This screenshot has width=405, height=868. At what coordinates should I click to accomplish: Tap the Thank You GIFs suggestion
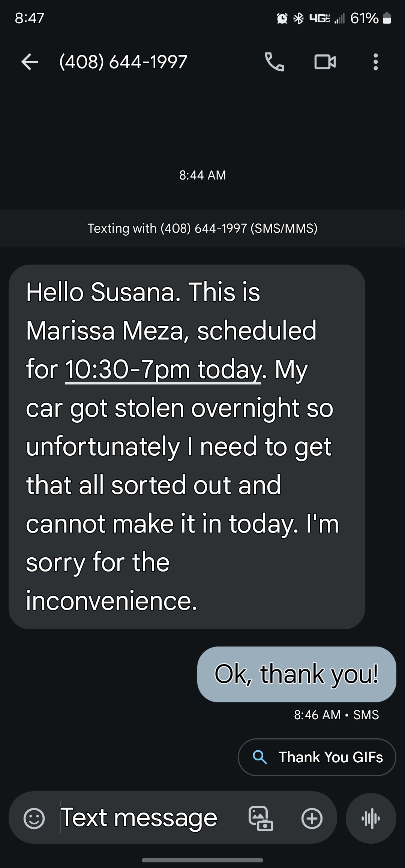coord(317,757)
